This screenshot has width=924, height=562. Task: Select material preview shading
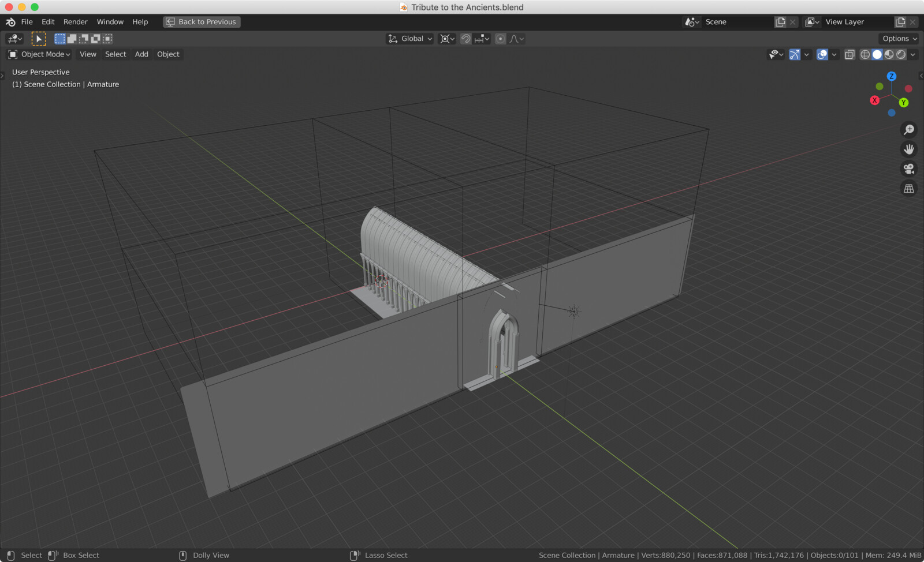click(x=889, y=54)
